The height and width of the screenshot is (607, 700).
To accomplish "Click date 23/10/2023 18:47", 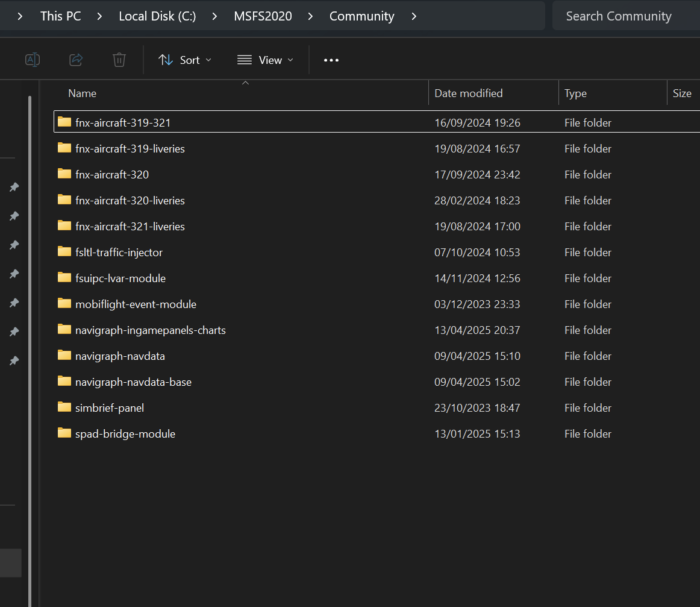I will coord(477,408).
